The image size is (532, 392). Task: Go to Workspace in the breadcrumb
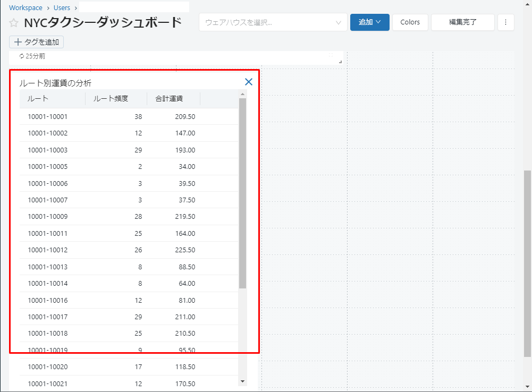point(26,8)
